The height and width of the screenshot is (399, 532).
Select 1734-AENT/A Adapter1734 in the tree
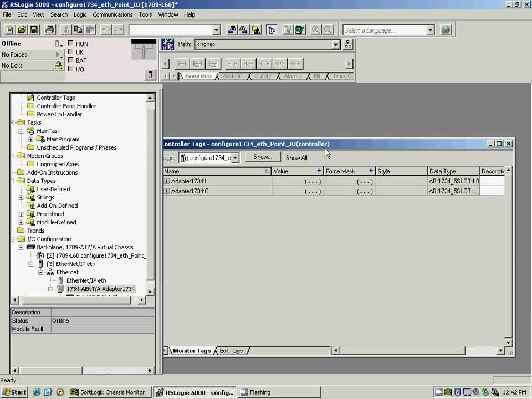pos(100,289)
